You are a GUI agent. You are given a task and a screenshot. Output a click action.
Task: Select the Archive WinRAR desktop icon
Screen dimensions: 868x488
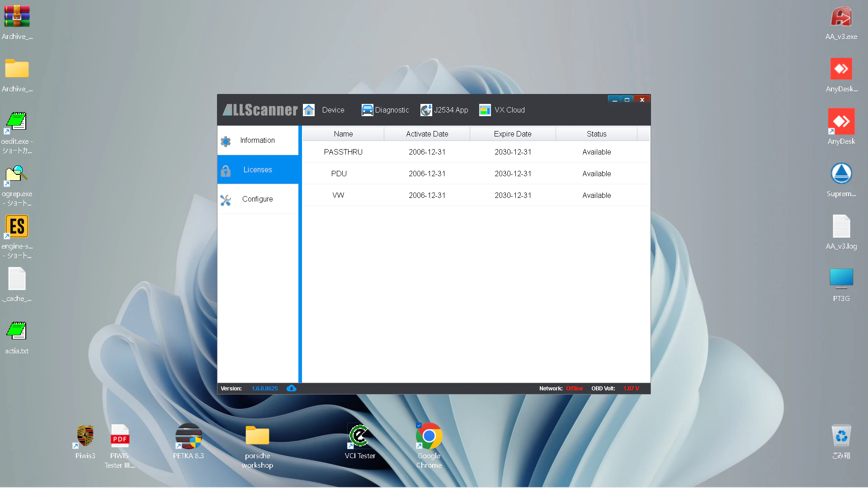[x=17, y=16]
